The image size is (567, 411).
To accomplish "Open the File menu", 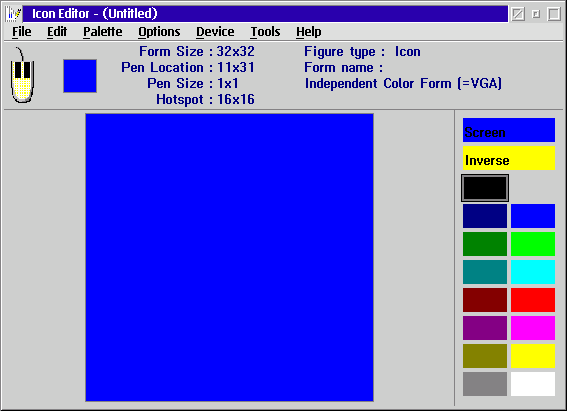I will point(22,32).
